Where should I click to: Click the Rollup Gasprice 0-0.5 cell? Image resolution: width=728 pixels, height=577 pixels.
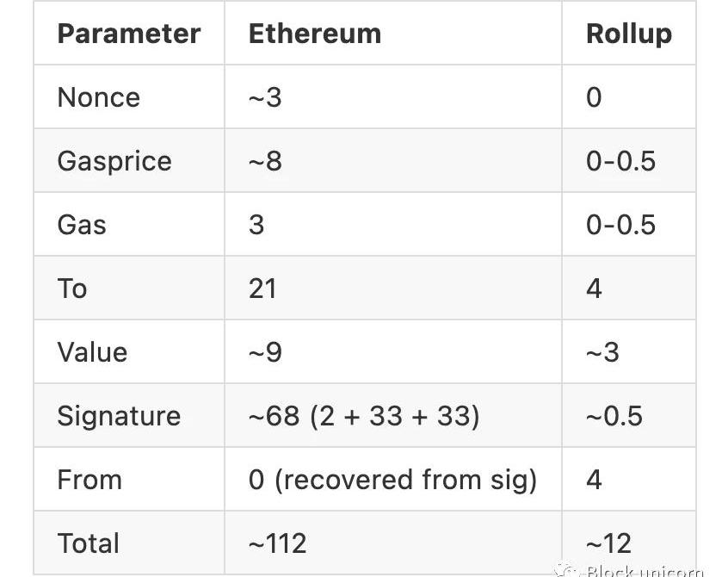point(629,161)
